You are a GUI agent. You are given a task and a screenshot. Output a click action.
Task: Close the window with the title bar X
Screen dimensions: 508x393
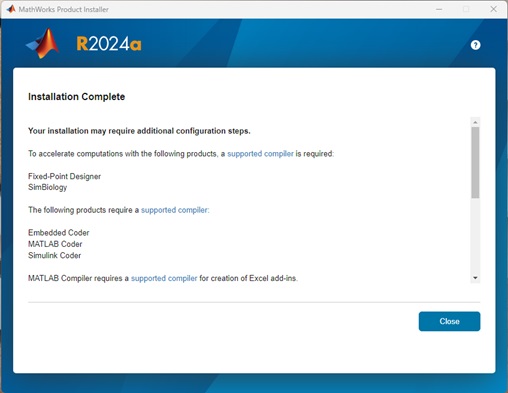coord(493,9)
